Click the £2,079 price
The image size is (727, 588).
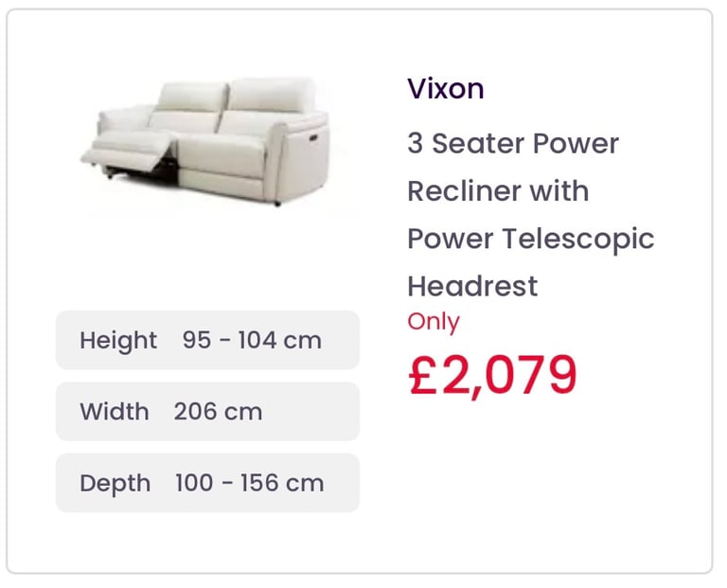click(x=492, y=375)
